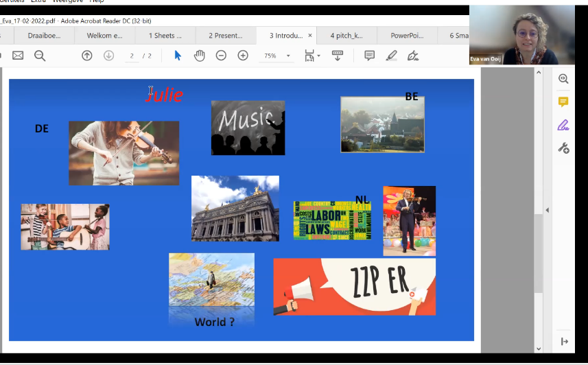The image size is (588, 365).
Task: Open the Extra menu
Action: (x=38, y=1)
